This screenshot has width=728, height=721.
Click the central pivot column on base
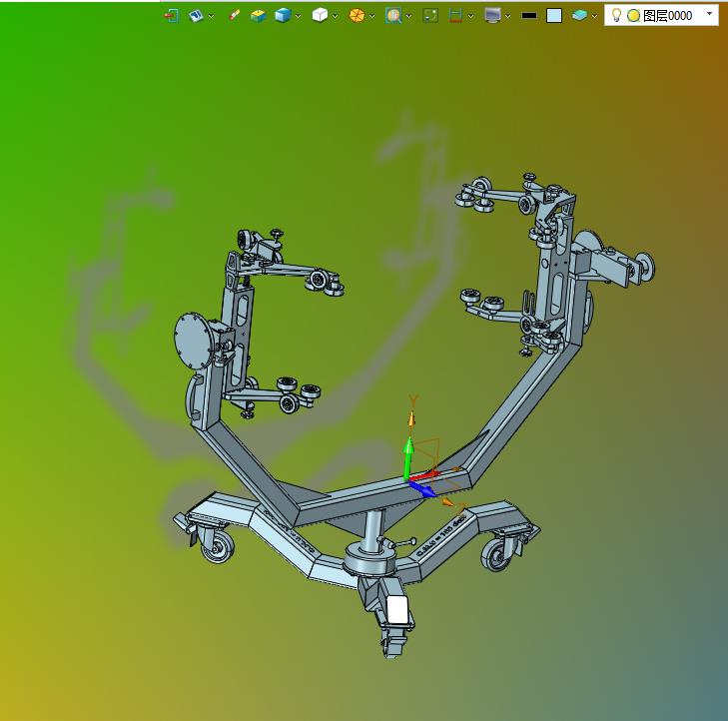[x=373, y=530]
